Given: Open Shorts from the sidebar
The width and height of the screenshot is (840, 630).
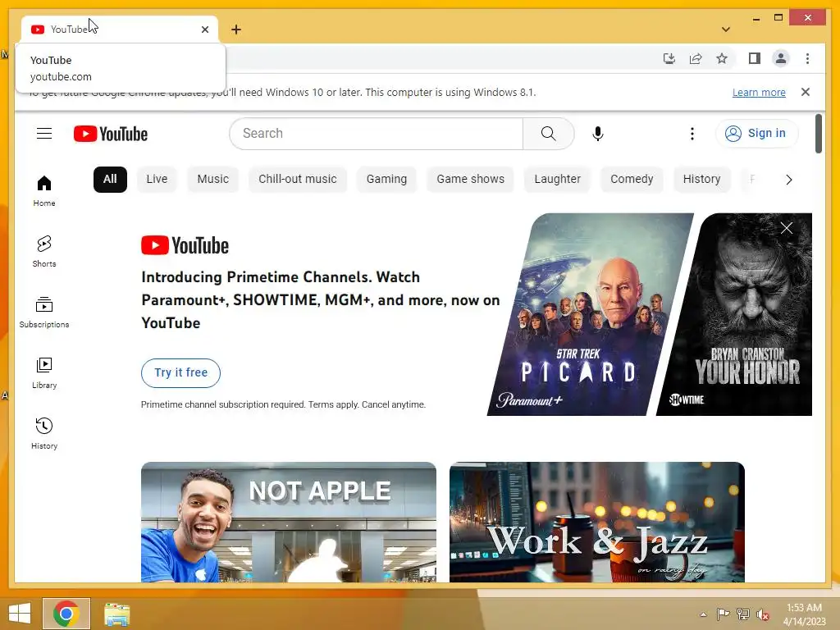Looking at the screenshot, I should point(44,252).
